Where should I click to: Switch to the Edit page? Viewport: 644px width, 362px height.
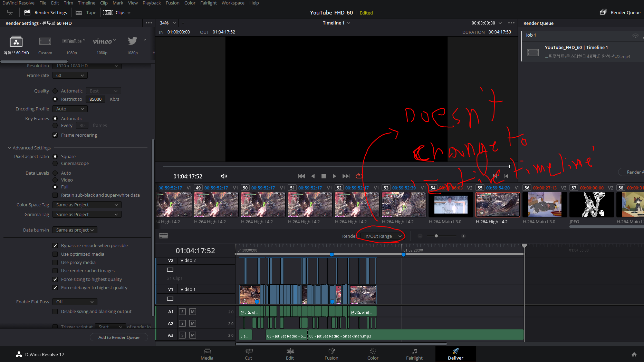[x=290, y=354]
